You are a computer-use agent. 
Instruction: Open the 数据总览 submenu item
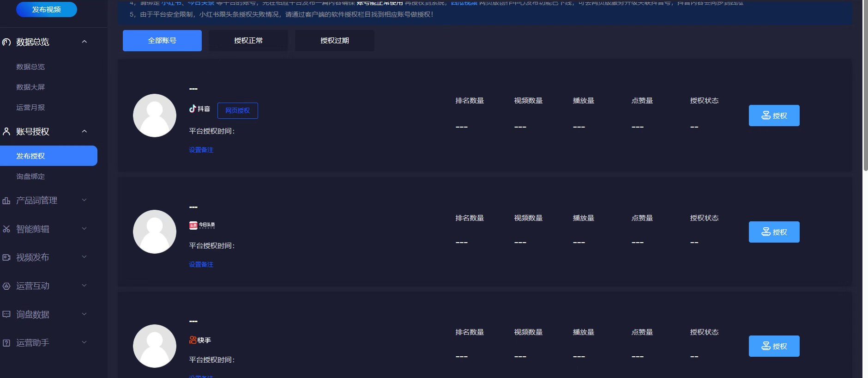[30, 67]
